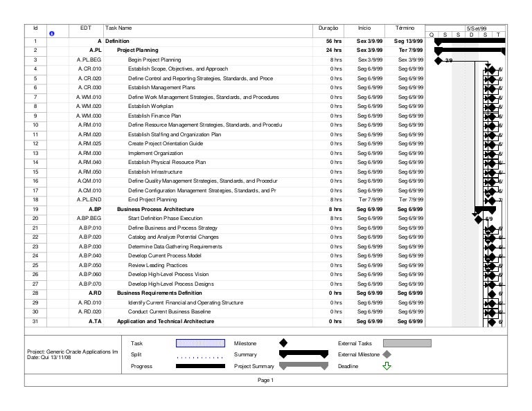The height and width of the screenshot is (411, 532).
Task: Click row number 31 in Id column
Action: [35, 322]
